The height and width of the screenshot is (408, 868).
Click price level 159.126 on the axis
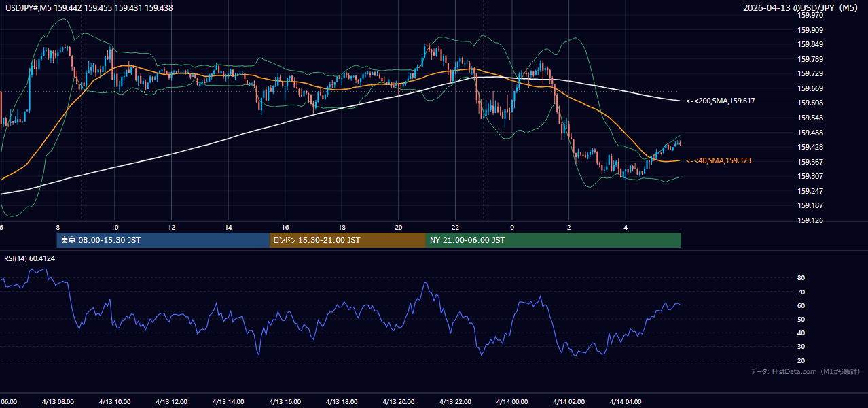(x=810, y=220)
